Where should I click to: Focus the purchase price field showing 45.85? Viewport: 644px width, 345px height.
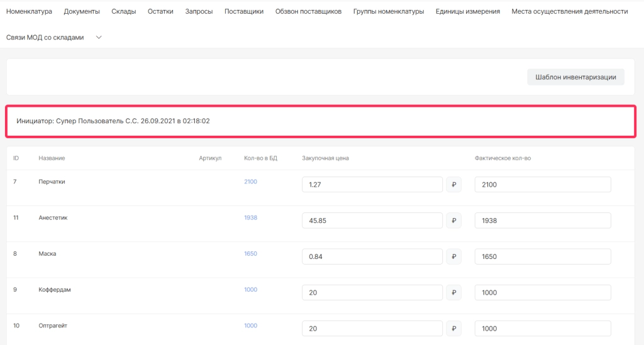click(372, 221)
